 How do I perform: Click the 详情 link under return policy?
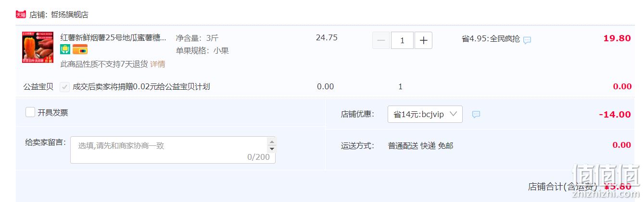[x=158, y=64]
